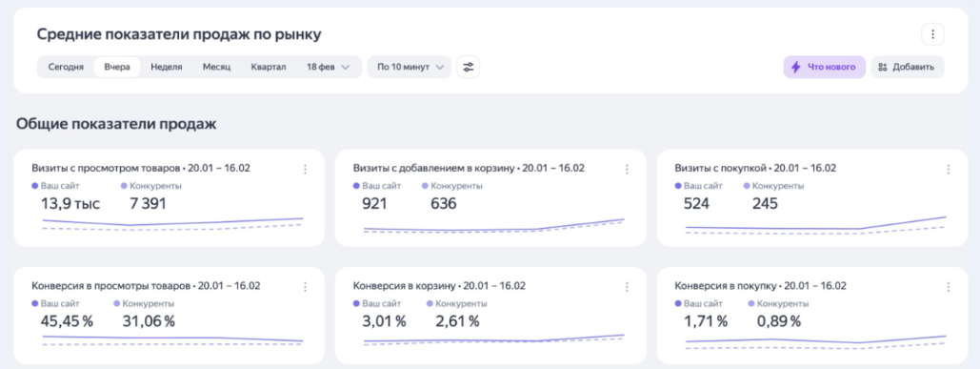Image resolution: width=980 pixels, height=369 pixels.
Task: Click the 524 purchases value
Action: coord(697,203)
